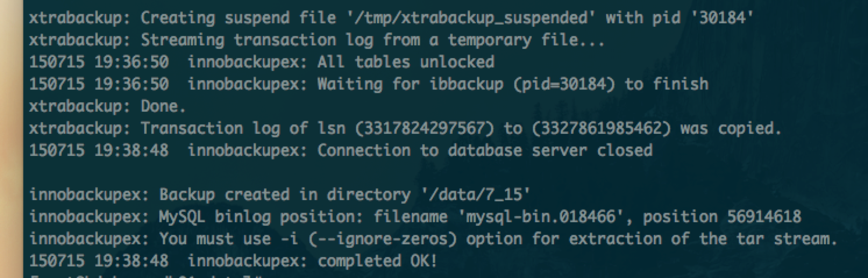Click the binlog position number 56914618
This screenshot has height=278, width=868.
[764, 217]
